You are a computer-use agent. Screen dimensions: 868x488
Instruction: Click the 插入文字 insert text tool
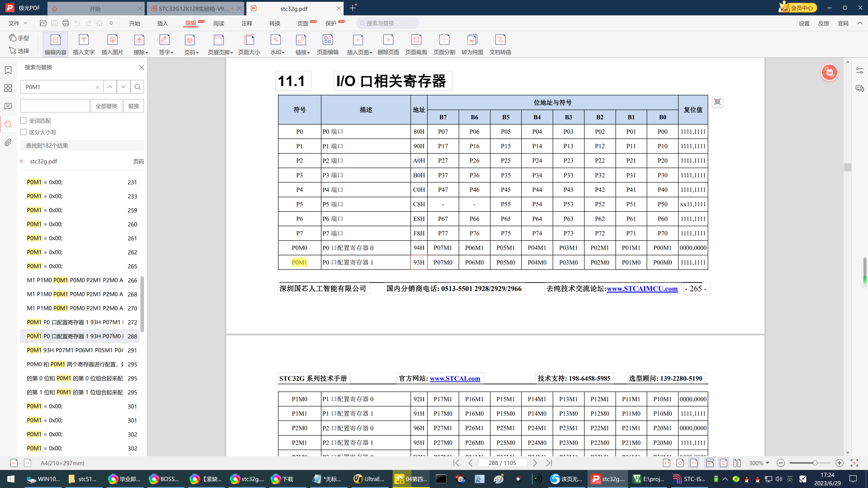[84, 45]
